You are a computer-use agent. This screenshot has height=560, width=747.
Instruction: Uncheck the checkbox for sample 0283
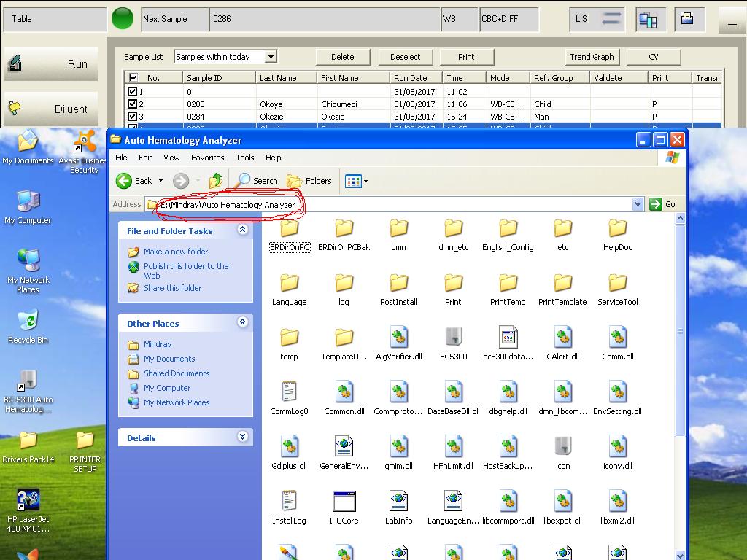point(133,104)
